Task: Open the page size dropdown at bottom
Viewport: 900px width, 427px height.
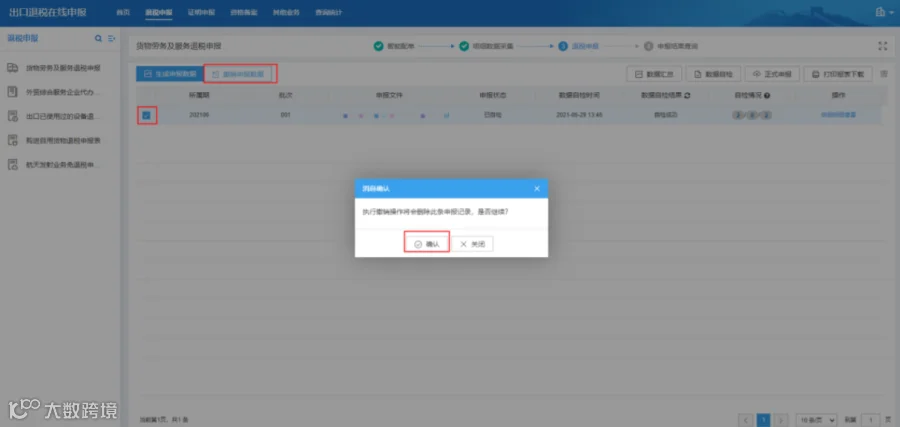Action: pyautogui.click(x=816, y=420)
